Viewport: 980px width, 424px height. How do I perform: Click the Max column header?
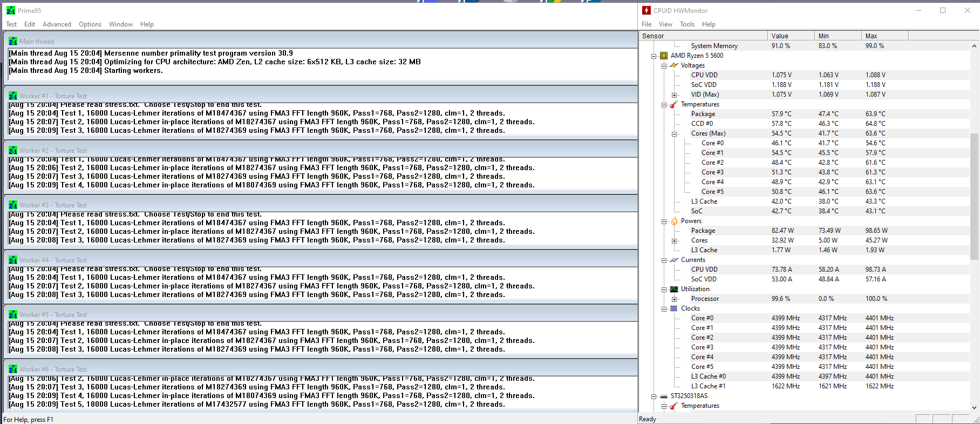pos(885,36)
